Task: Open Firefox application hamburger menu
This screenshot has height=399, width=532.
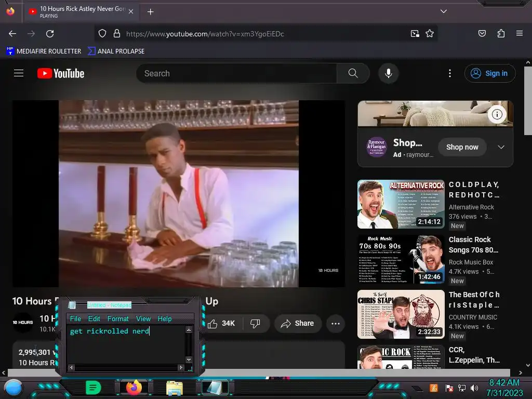Action: pos(519,33)
